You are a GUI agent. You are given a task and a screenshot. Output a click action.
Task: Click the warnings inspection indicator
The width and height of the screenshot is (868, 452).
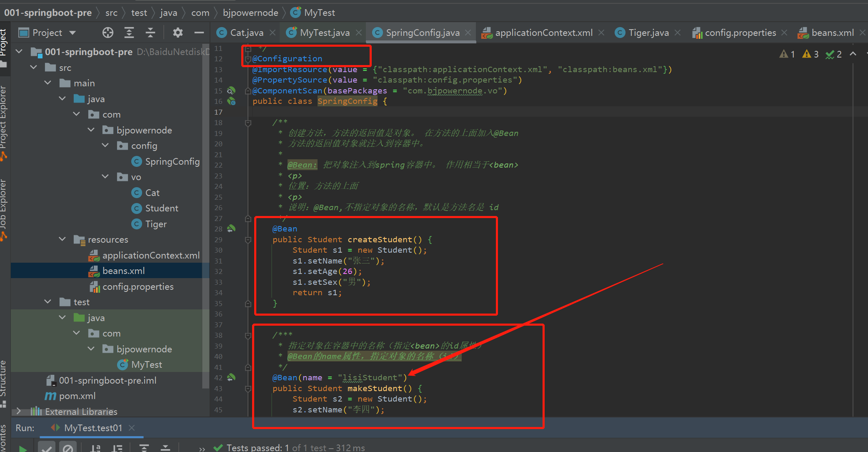[x=810, y=54]
